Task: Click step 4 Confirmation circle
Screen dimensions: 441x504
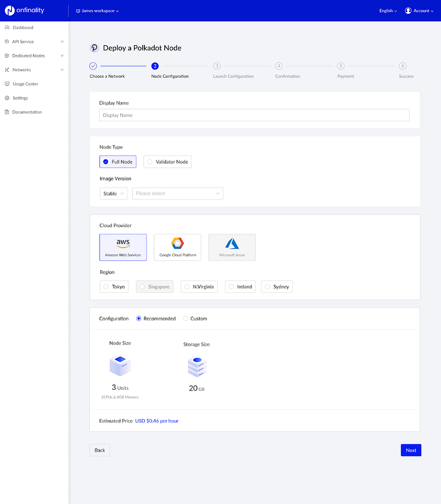Action: point(279,66)
